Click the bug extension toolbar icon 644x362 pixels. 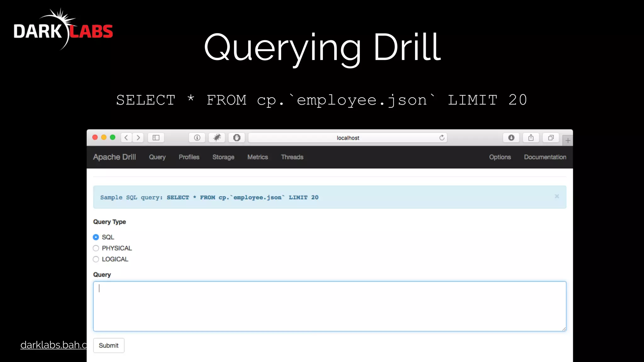[217, 138]
